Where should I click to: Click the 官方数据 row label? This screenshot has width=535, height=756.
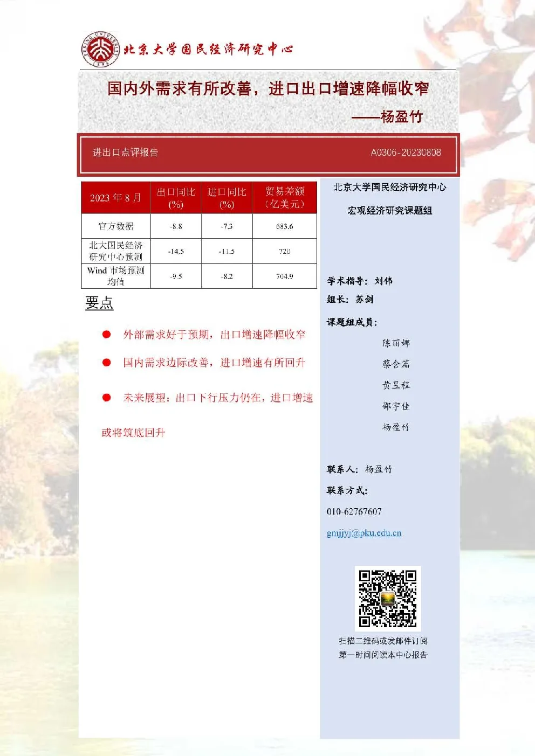115,226
